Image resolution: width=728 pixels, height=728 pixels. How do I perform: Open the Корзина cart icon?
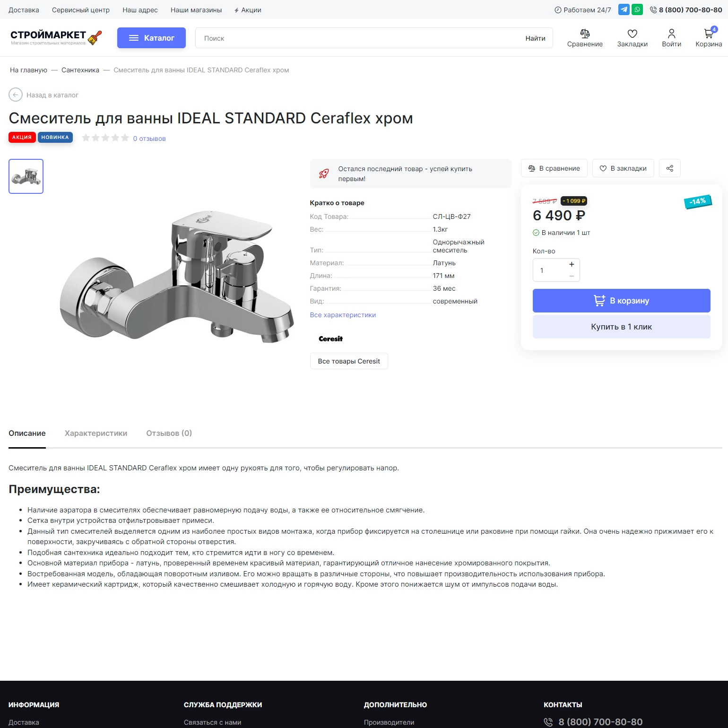709,34
